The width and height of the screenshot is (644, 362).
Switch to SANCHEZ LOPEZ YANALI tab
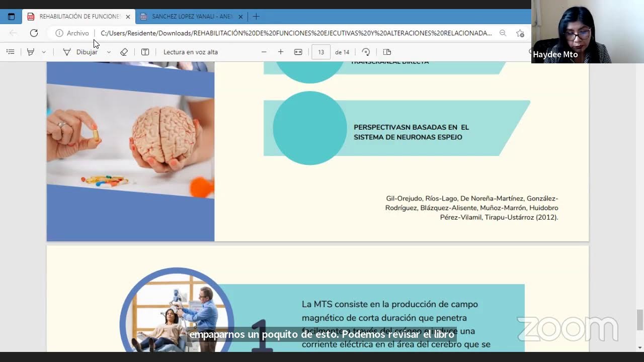[x=191, y=17]
